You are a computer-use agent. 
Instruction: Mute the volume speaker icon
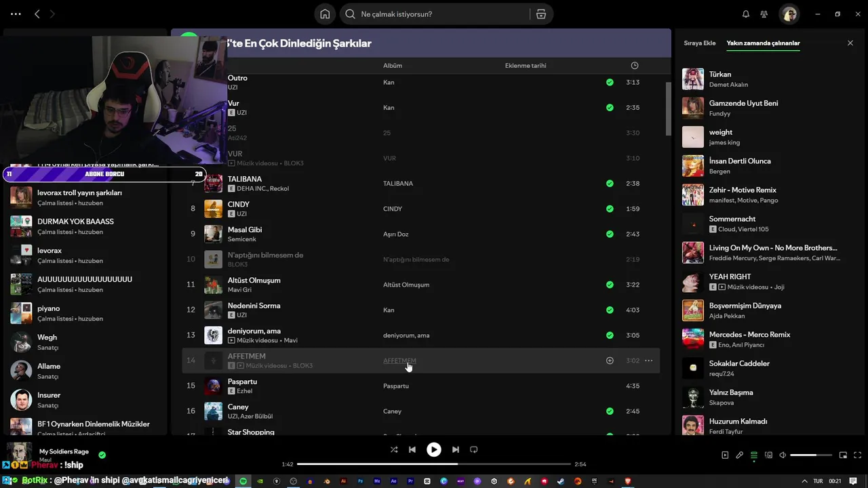(x=783, y=455)
